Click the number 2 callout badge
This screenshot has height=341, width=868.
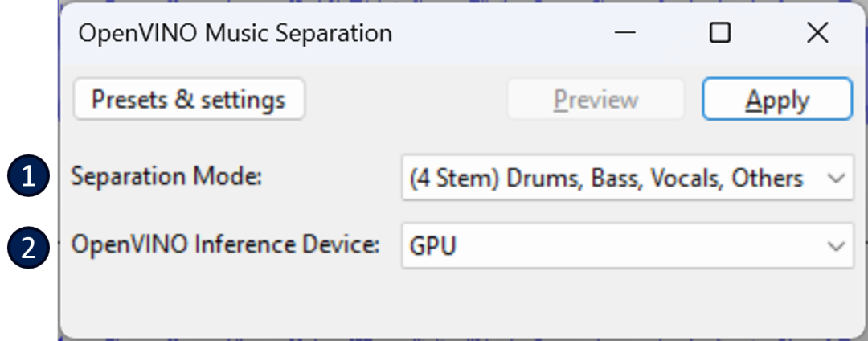point(29,247)
